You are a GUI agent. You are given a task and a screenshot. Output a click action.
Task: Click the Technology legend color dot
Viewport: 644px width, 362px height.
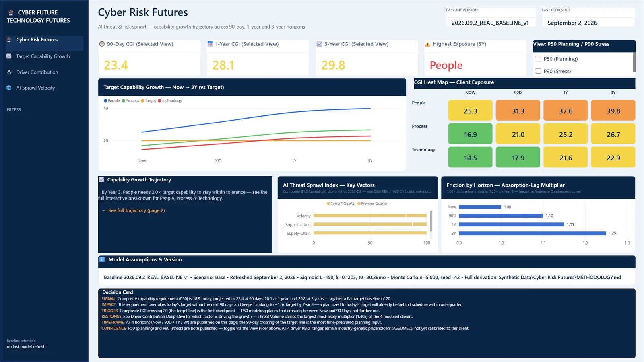point(159,101)
